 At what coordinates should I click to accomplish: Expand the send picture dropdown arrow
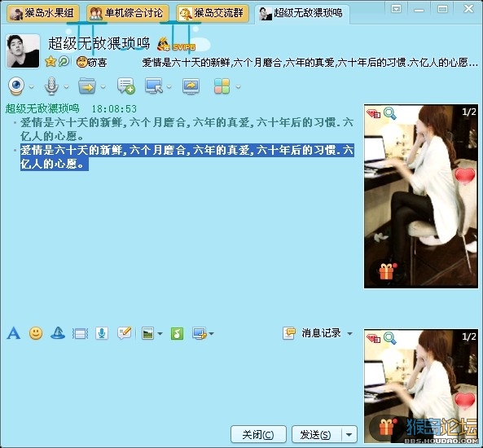coord(160,333)
